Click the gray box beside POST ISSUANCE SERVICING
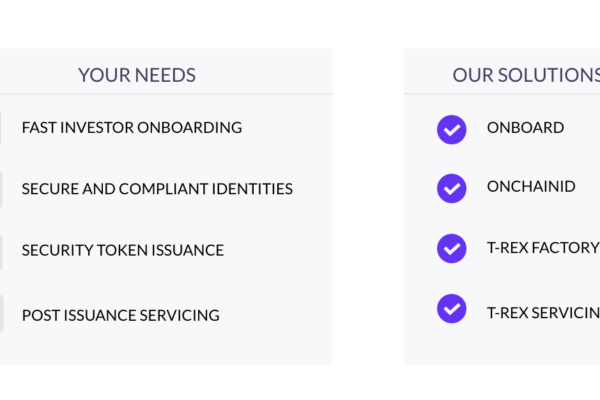The width and height of the screenshot is (600, 400). [2, 313]
